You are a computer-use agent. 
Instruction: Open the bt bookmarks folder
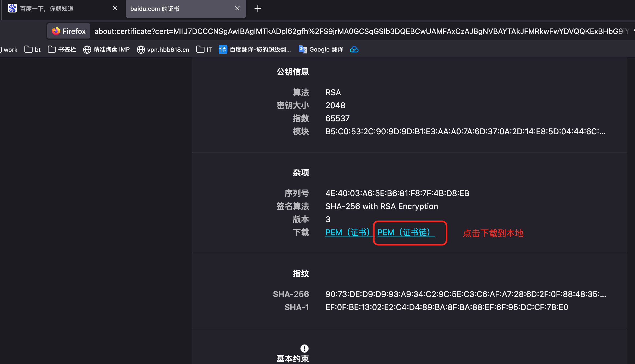[x=33, y=49]
